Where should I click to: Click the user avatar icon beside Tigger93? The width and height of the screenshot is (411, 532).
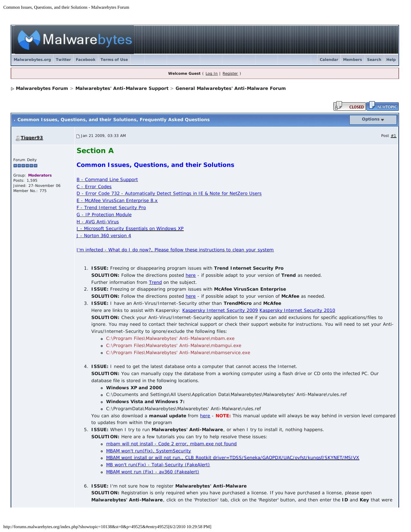[x=18, y=138]
